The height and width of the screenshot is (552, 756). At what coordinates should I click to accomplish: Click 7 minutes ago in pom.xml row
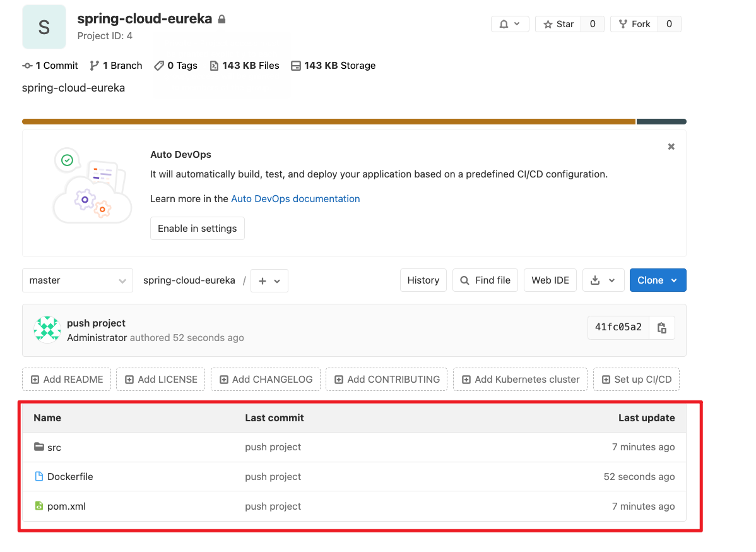(643, 507)
